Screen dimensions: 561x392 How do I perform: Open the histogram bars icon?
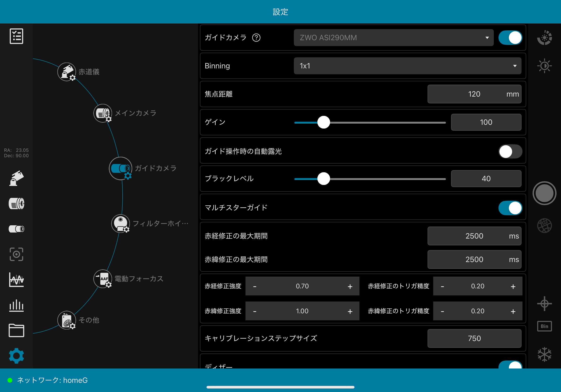coord(16,305)
